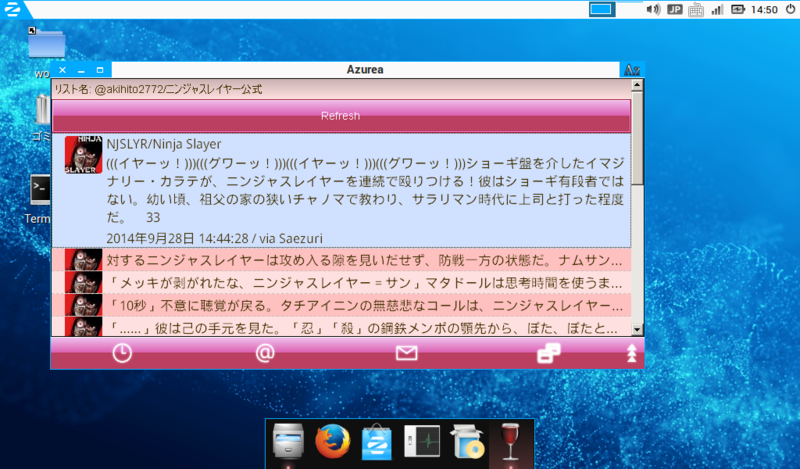Click the scrollbar up arrow in Azurea

tap(637, 85)
